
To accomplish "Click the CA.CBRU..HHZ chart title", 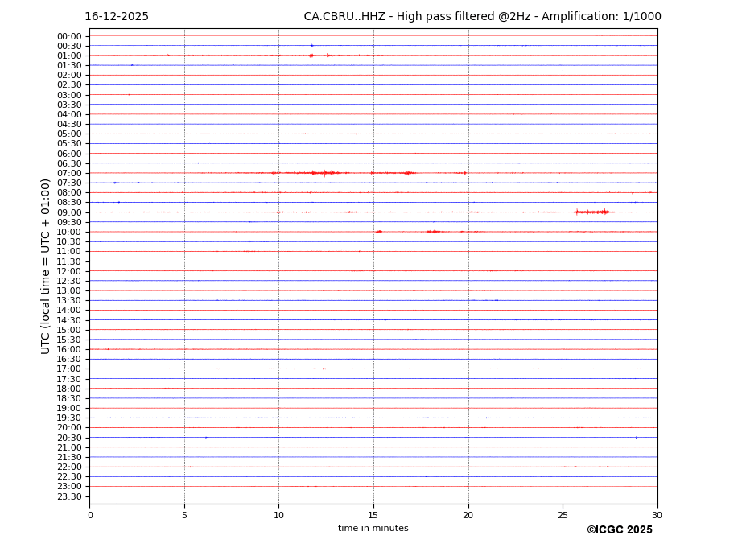I will tap(482, 17).
